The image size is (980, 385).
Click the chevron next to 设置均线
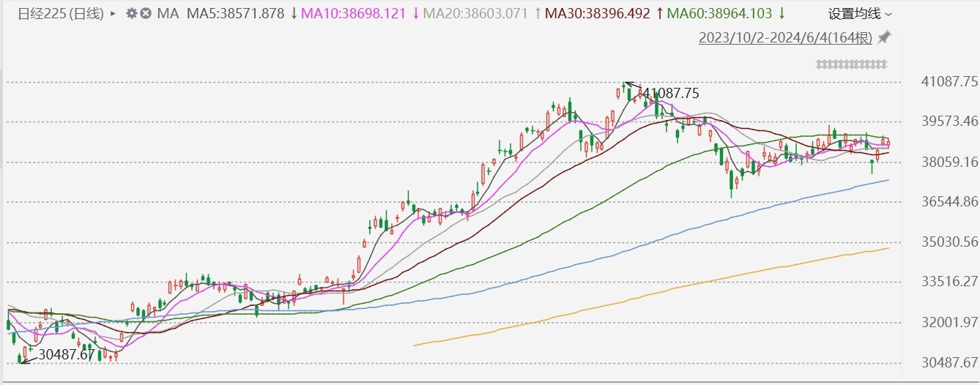pyautogui.click(x=888, y=15)
